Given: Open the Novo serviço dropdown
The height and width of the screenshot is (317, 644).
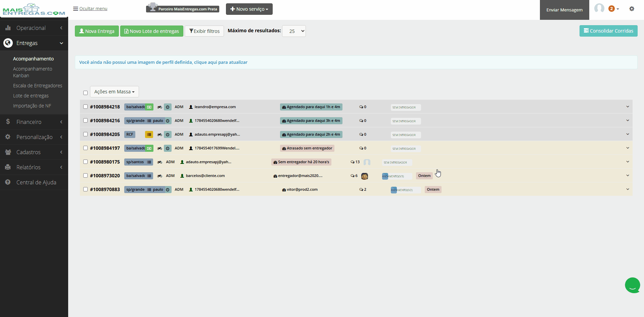Looking at the screenshot, I should coord(249,9).
